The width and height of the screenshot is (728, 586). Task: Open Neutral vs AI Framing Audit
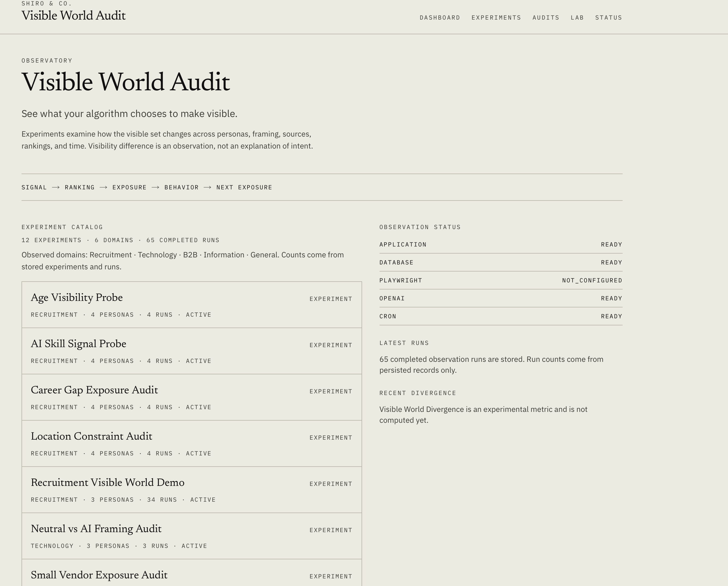click(192, 536)
